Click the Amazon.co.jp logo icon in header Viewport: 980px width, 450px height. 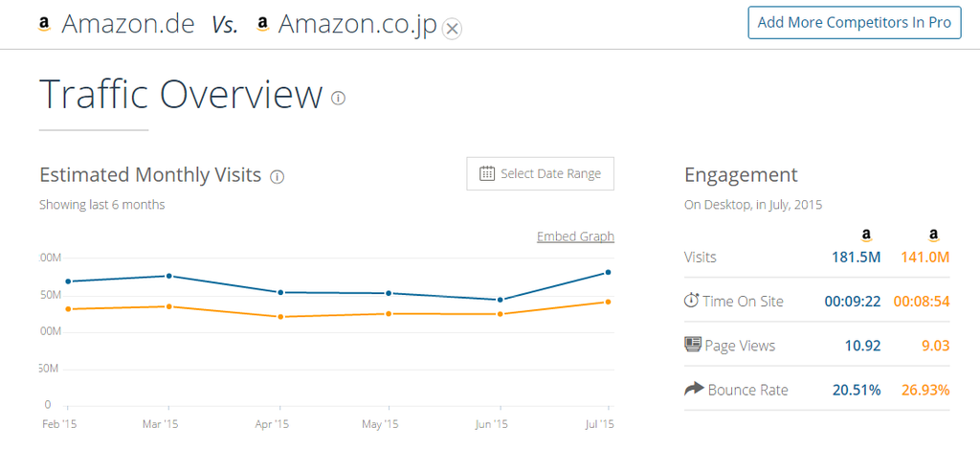tap(262, 24)
